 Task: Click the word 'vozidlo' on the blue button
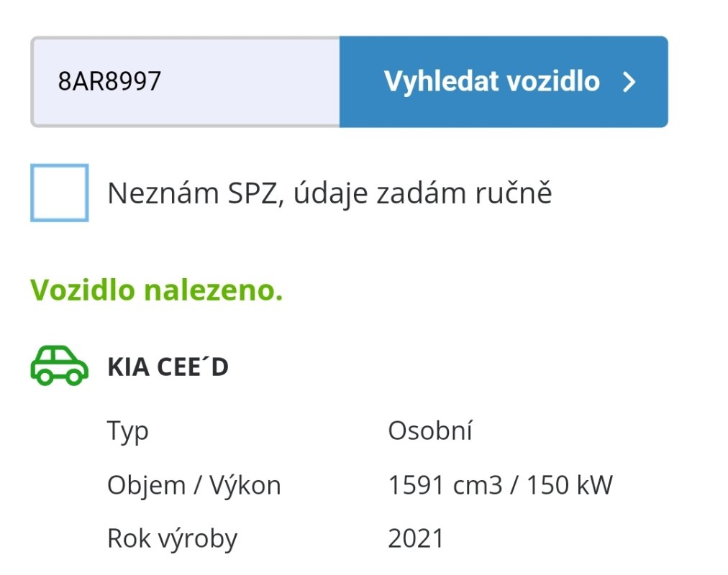click(x=553, y=82)
